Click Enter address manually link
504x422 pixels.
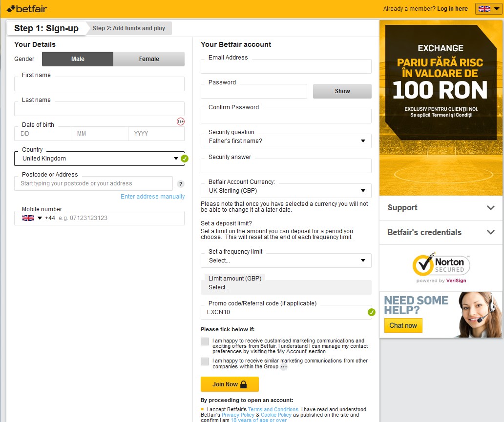click(153, 197)
